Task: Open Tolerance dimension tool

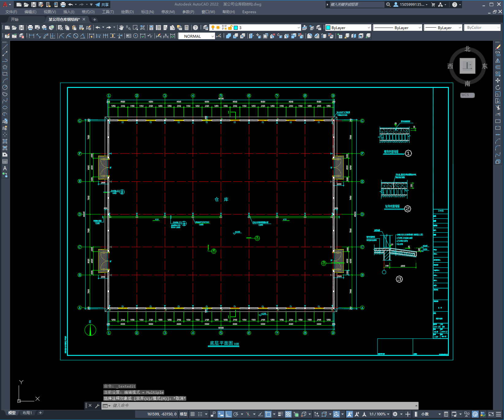Action: click(129, 36)
